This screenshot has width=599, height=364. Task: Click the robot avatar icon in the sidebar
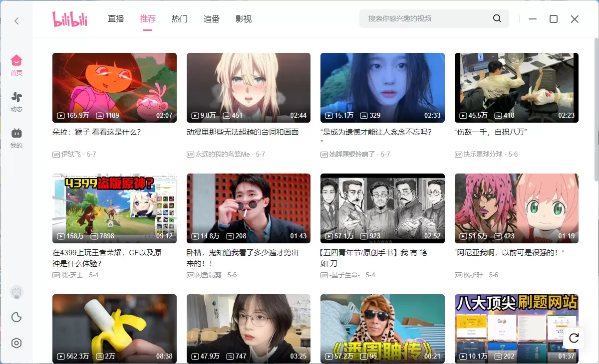click(16, 292)
